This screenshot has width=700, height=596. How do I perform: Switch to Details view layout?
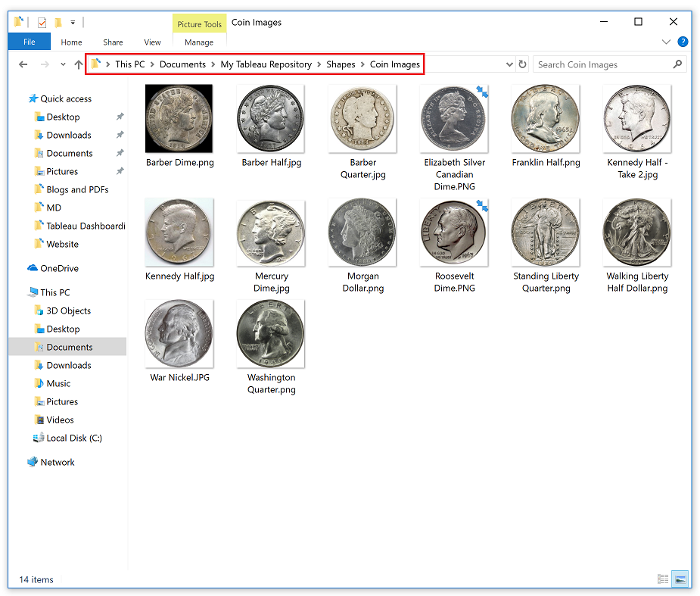(x=663, y=579)
